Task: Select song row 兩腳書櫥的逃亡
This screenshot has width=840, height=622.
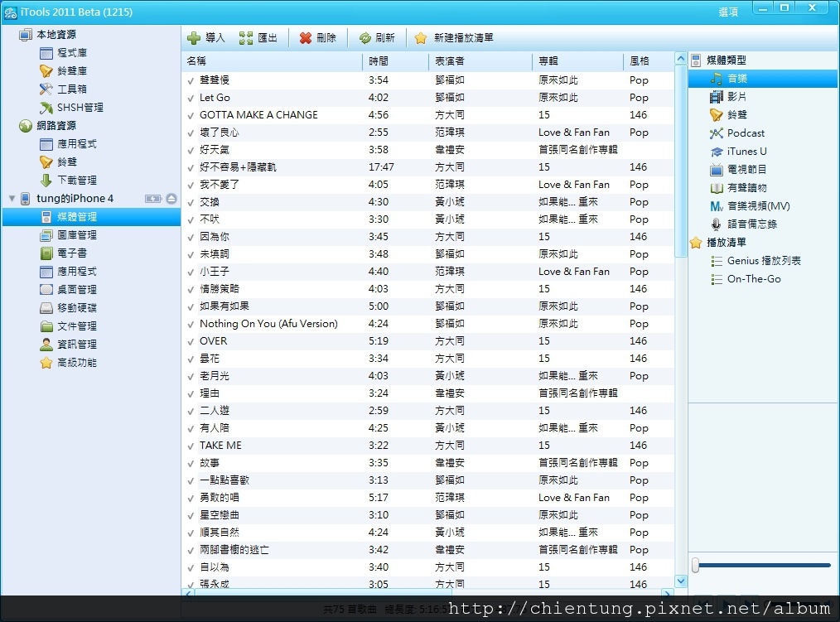Action: coord(427,550)
